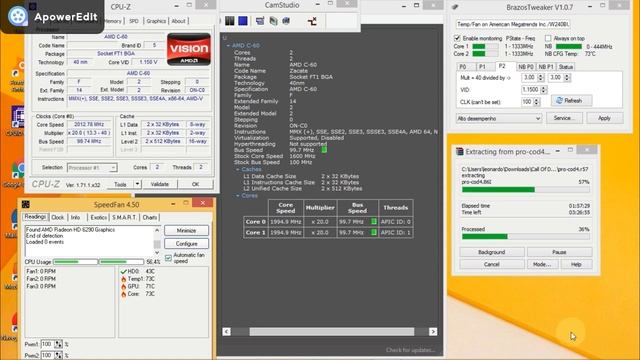Click the Apply button in BrazosTweaker
The image size is (640, 360).
coord(604,118)
